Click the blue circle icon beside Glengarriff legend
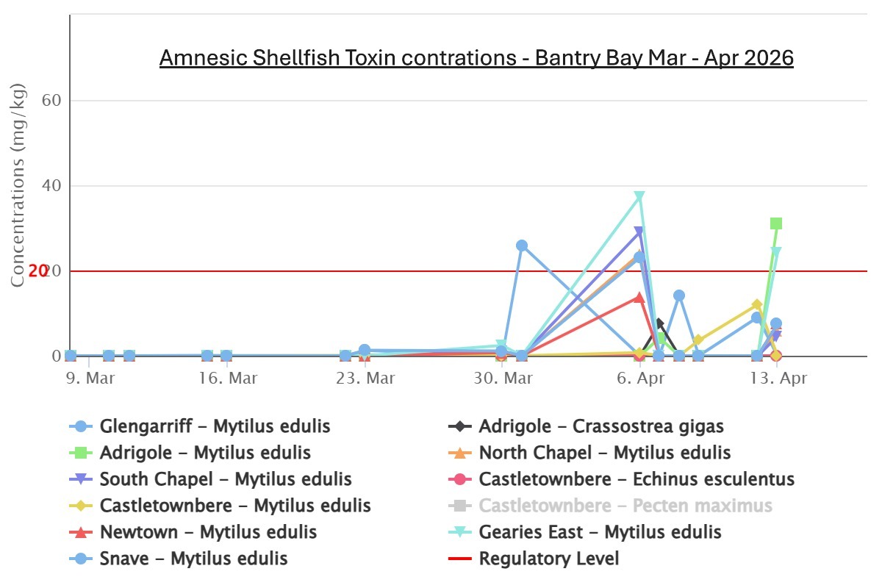The width and height of the screenshot is (882, 588). 82,426
